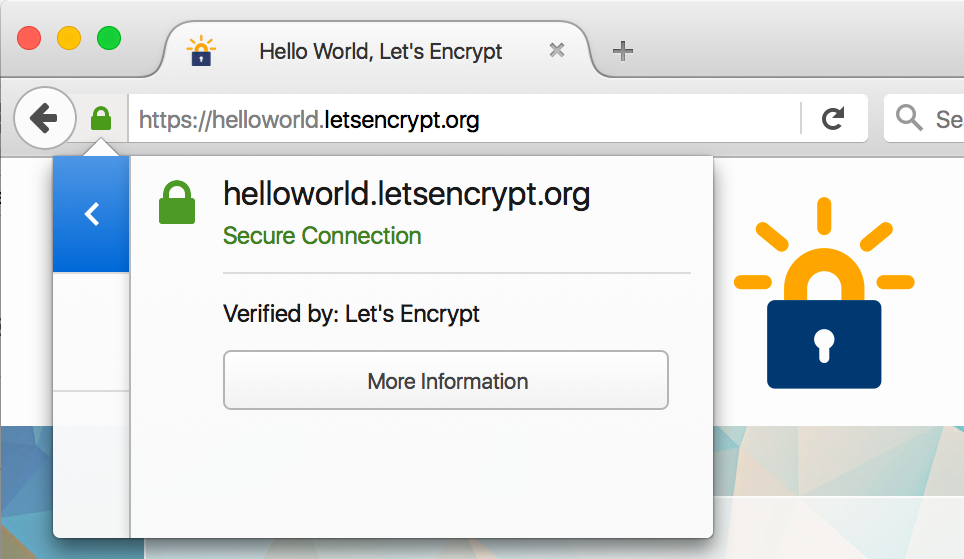Click the browser back arrow button
The image size is (964, 559).
coord(45,117)
